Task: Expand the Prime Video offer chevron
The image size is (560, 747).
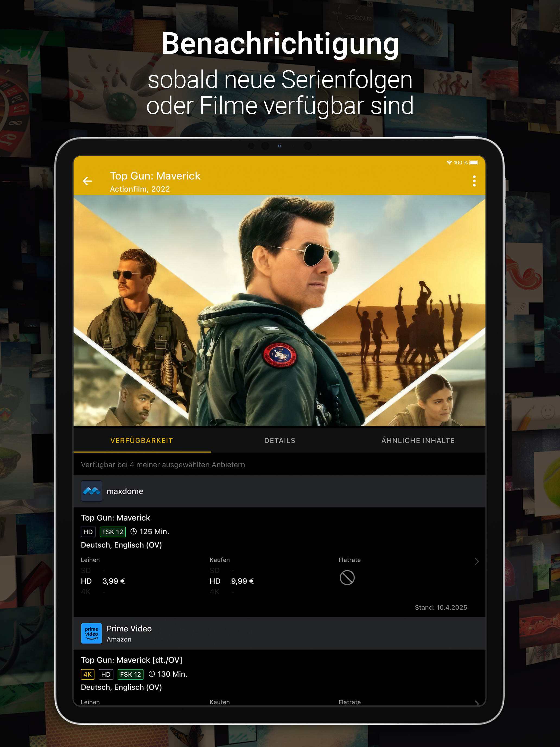Action: coord(476,702)
